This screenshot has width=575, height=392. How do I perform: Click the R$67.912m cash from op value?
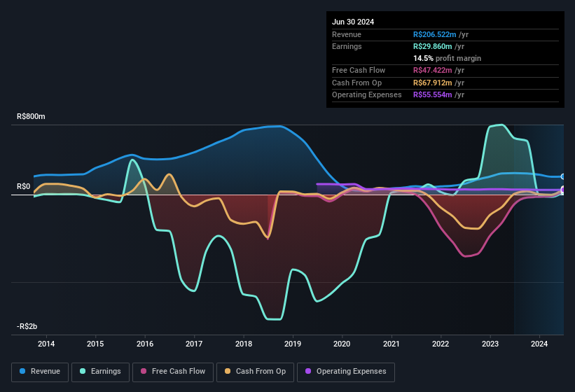click(432, 83)
